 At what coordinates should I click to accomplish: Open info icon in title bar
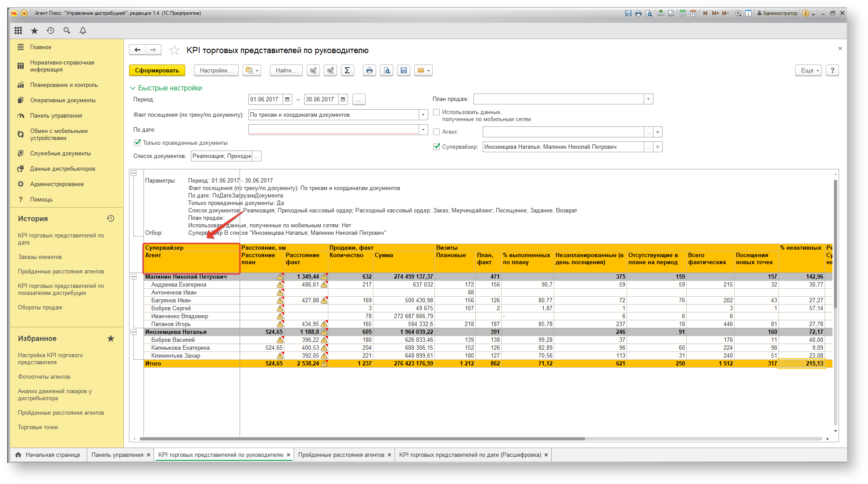point(806,13)
